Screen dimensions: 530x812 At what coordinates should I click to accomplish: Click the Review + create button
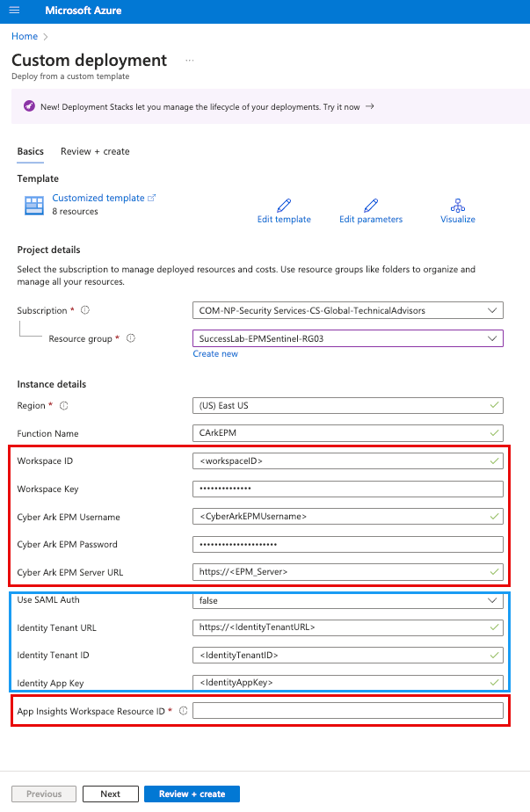[192, 793]
